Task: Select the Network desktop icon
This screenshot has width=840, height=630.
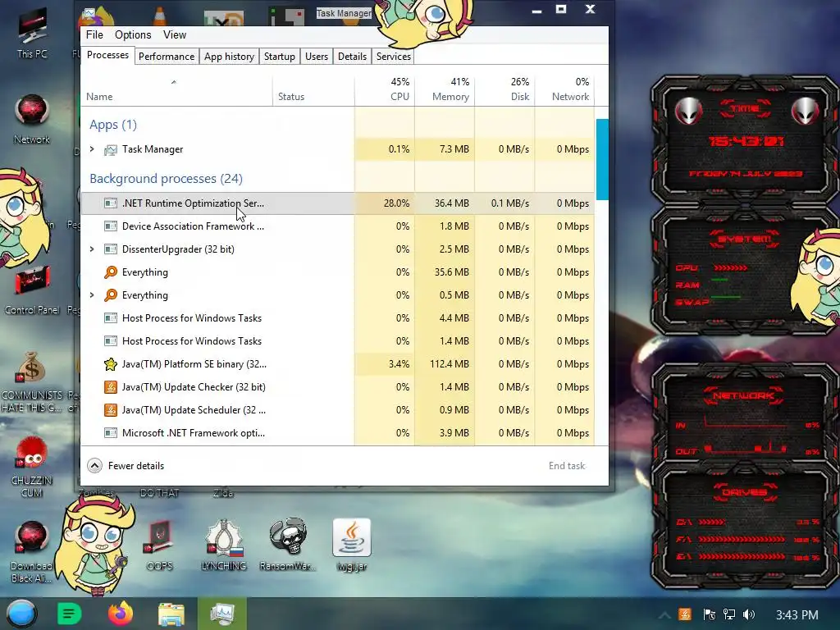Action: [32, 119]
